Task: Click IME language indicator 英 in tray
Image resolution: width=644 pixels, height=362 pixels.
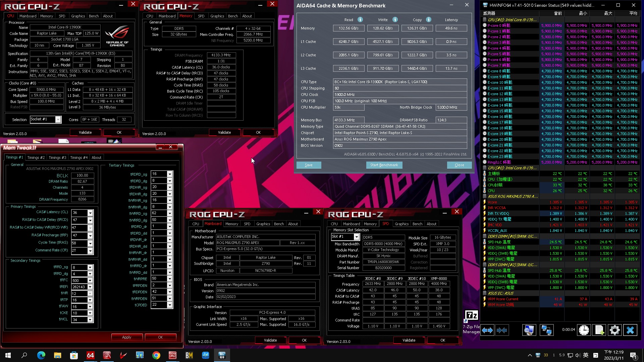Action: click(x=586, y=355)
